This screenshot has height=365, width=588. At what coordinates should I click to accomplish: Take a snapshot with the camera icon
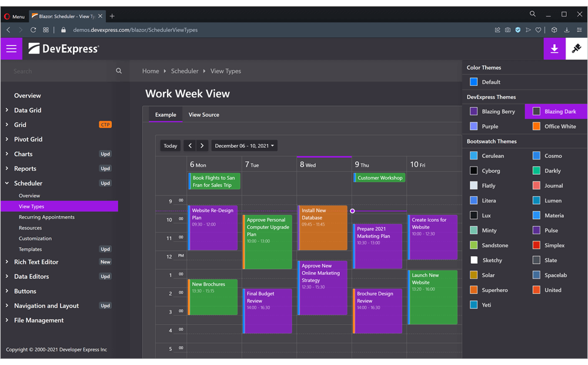(x=507, y=29)
